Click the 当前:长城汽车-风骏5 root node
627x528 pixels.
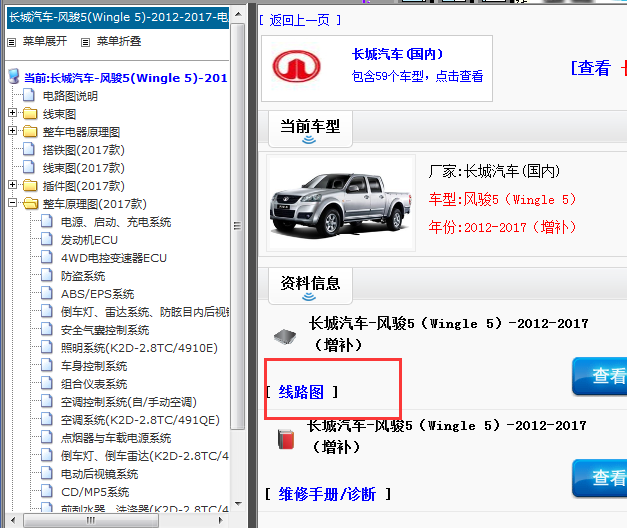126,78
